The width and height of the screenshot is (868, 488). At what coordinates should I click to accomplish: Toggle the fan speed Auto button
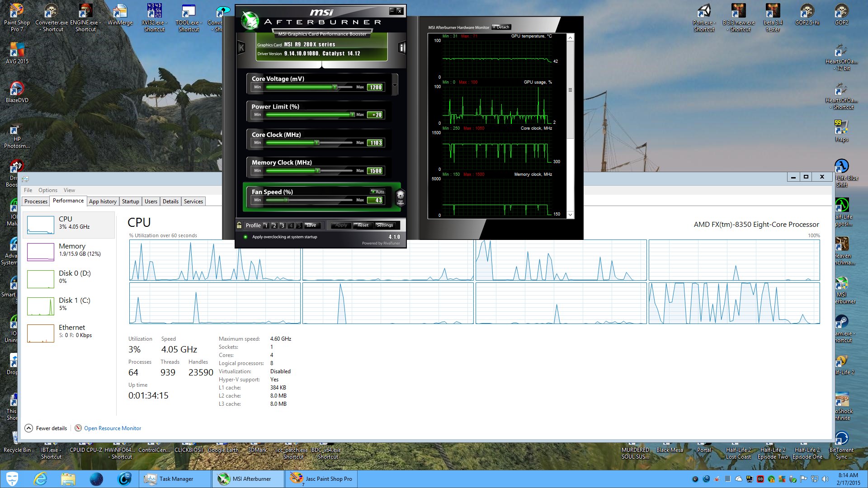(377, 192)
